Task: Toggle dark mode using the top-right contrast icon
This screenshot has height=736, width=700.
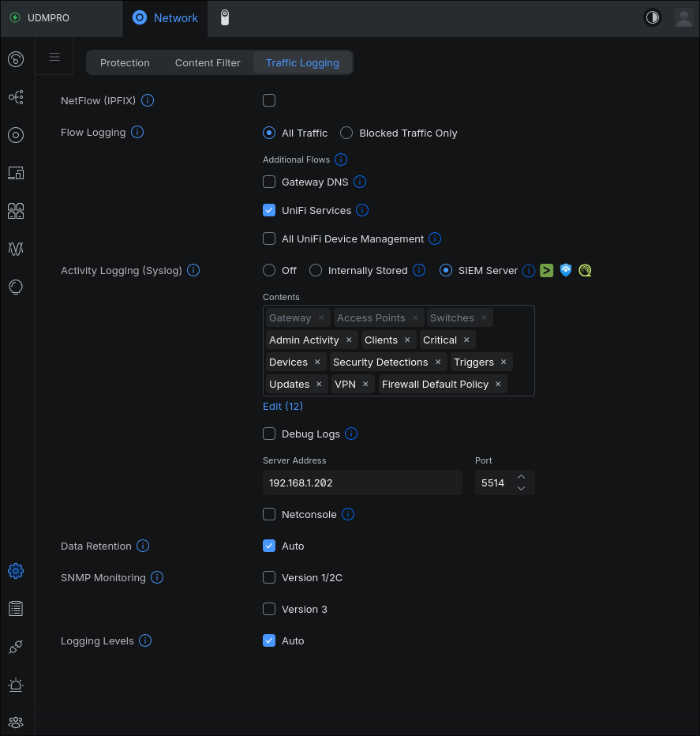Action: pyautogui.click(x=653, y=17)
